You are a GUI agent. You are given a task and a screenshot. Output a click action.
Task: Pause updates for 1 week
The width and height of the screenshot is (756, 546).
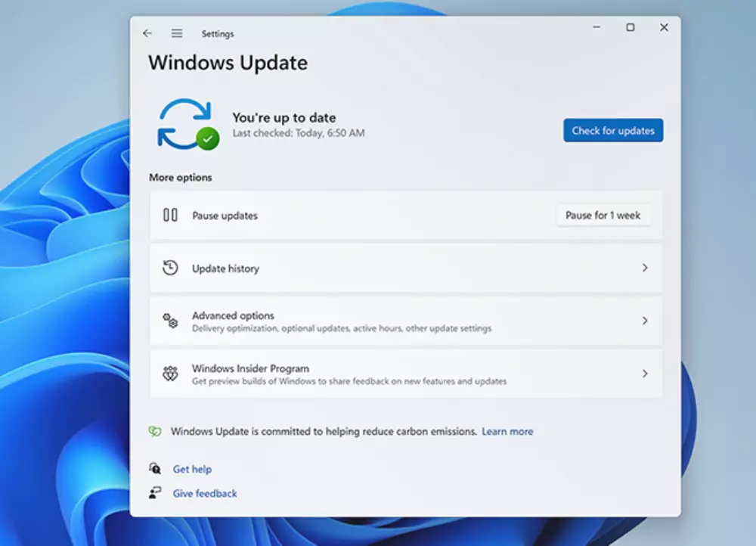(x=603, y=215)
